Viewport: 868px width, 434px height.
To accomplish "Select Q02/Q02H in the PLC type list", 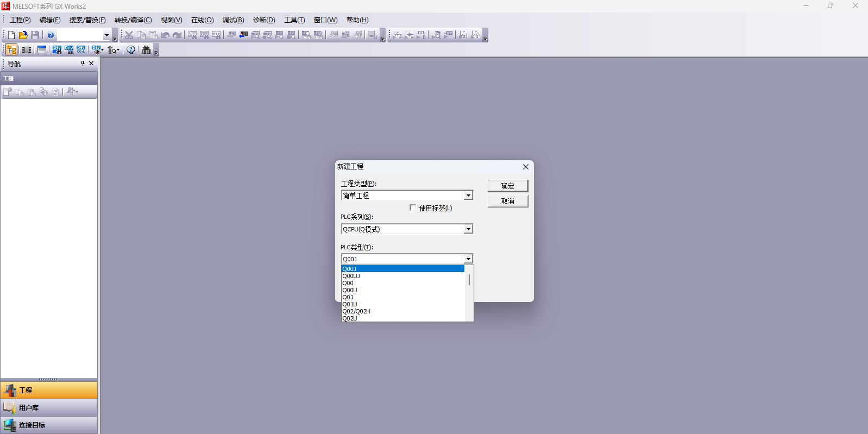I will pos(403,311).
